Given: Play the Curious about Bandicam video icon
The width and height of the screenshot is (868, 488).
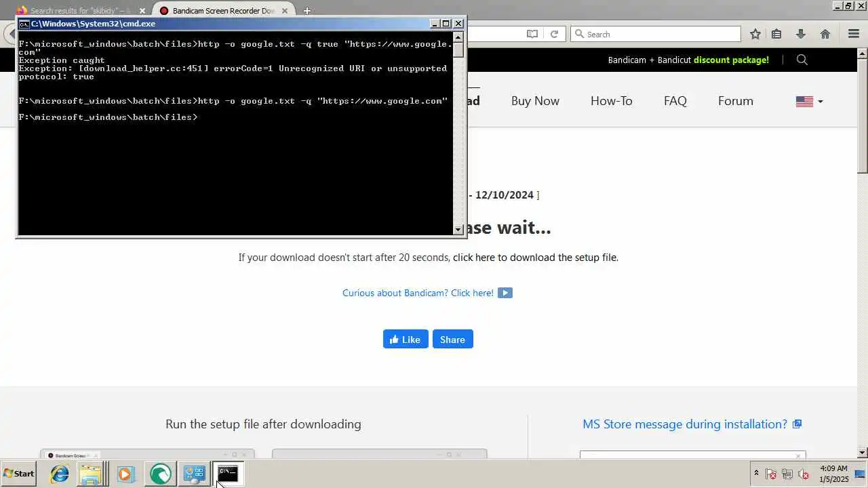Looking at the screenshot, I should click(x=505, y=293).
